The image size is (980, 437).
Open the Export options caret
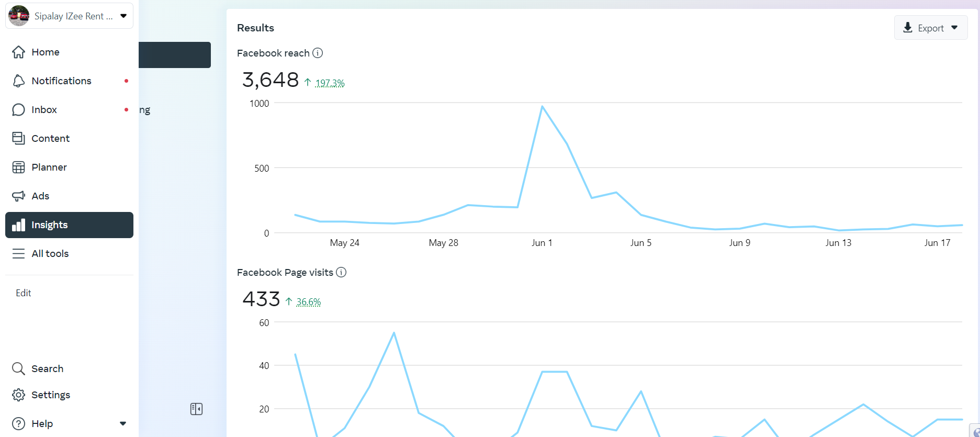click(954, 28)
